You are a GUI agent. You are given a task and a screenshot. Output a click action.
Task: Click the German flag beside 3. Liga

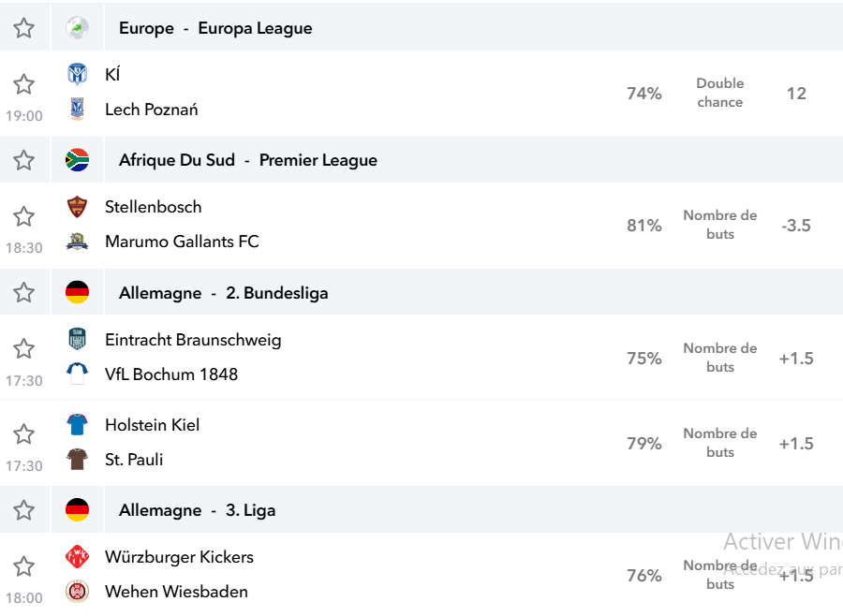point(77,510)
